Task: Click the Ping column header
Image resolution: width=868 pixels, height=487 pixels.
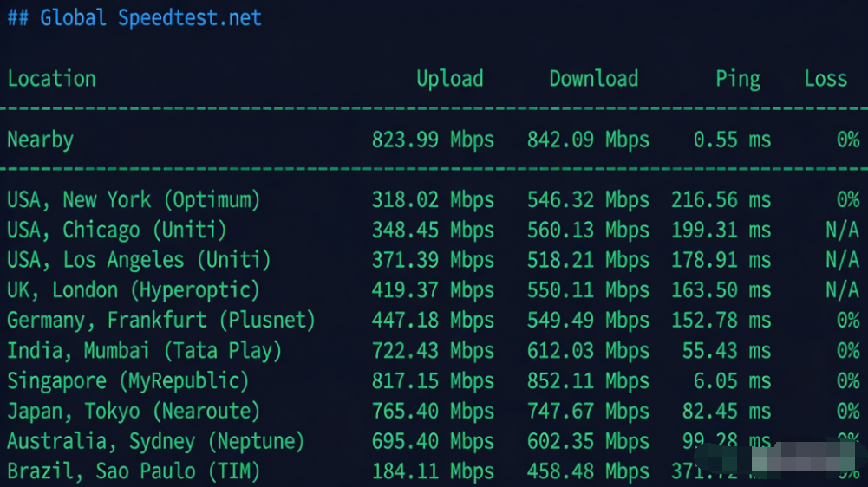Action: [738, 80]
